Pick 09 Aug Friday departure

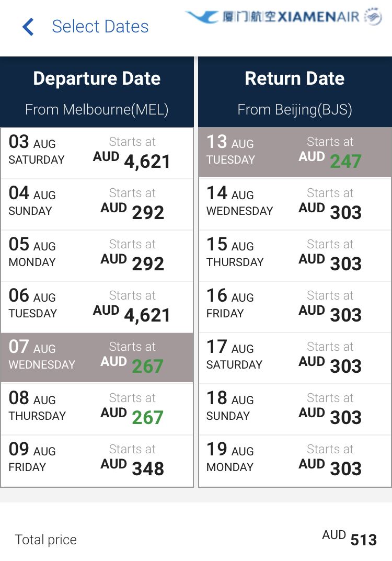coord(97,461)
